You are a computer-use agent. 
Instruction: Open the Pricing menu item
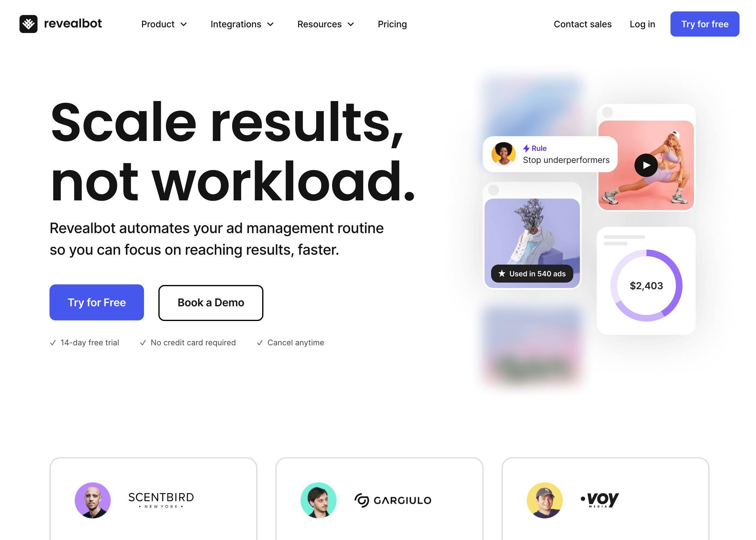pyautogui.click(x=392, y=24)
